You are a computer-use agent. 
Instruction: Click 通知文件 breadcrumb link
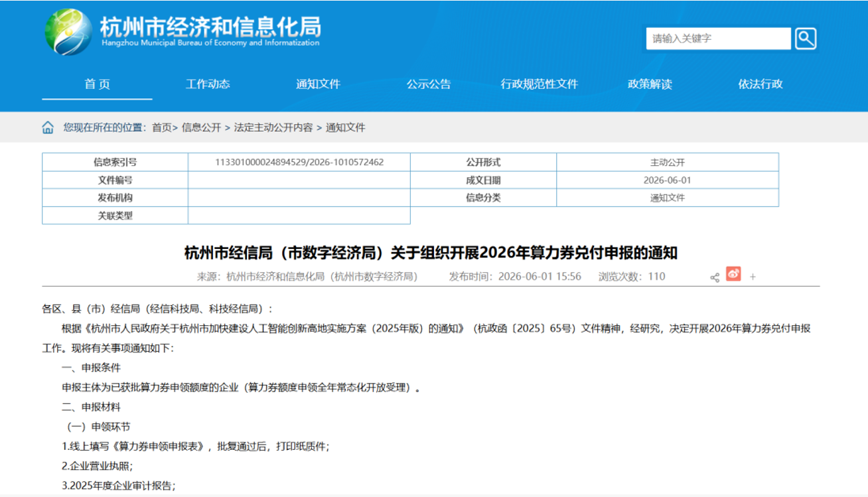click(x=346, y=127)
